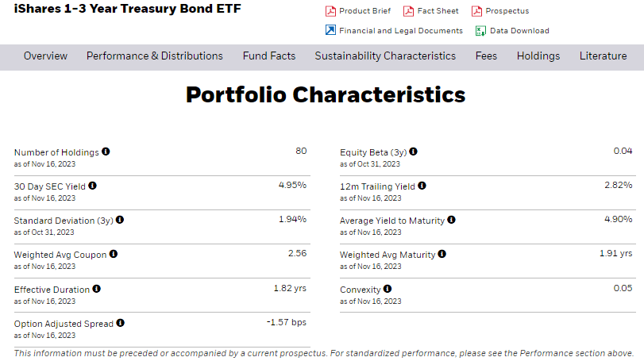Click the Prospectus PDF icon
This screenshot has width=644, height=361.
[x=476, y=11]
